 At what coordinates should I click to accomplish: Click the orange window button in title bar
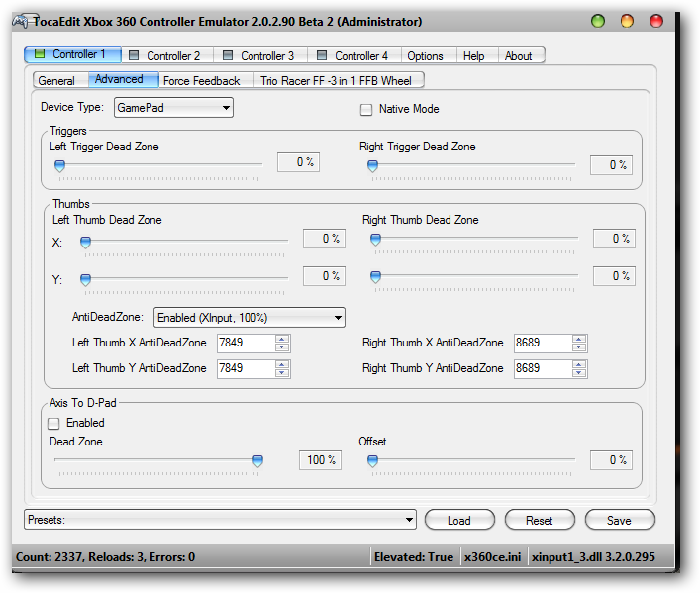click(x=627, y=21)
